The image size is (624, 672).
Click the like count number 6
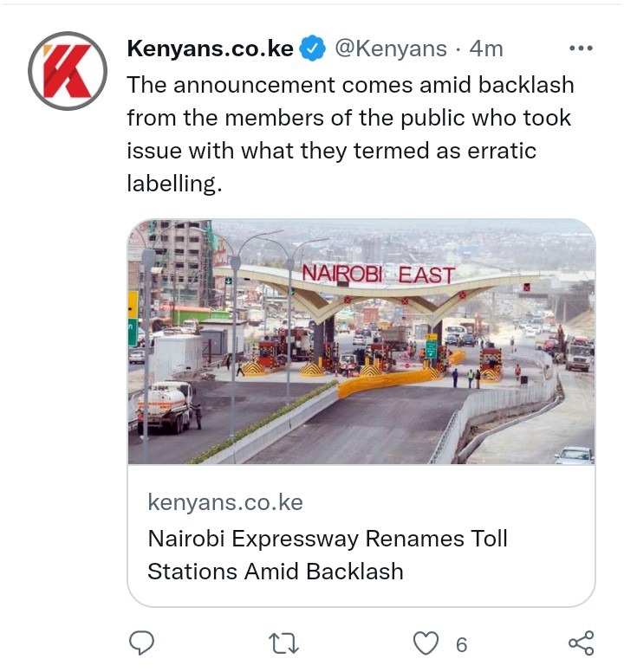click(x=461, y=644)
